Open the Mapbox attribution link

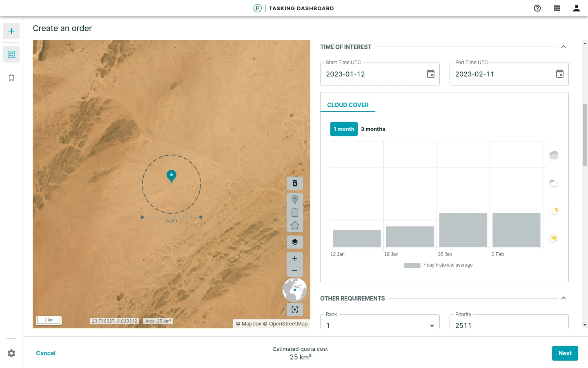click(x=248, y=323)
